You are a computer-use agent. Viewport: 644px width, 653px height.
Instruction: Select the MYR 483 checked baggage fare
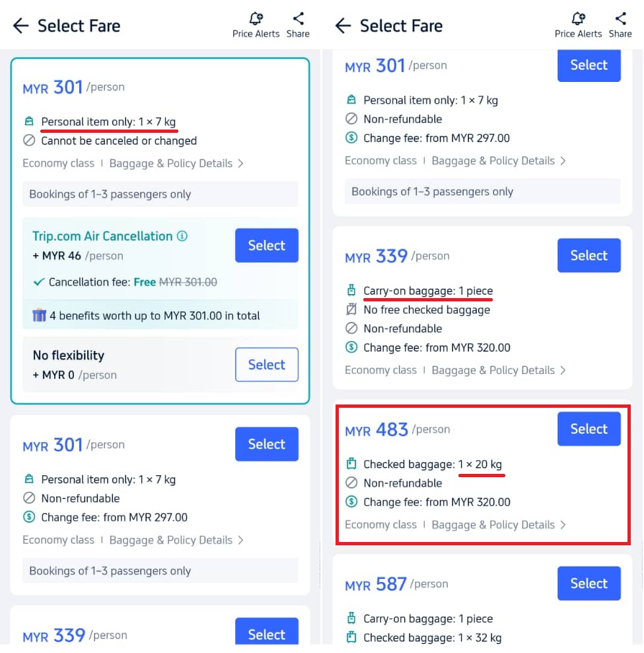(589, 429)
